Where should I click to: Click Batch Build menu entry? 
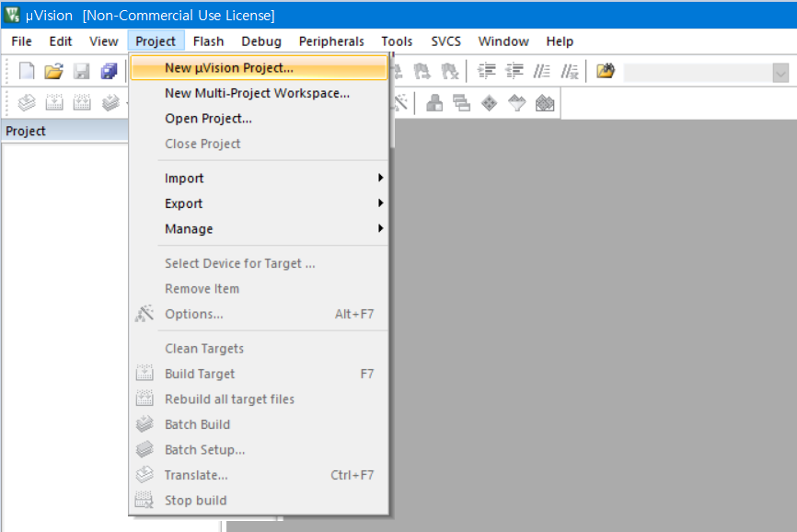(259, 424)
